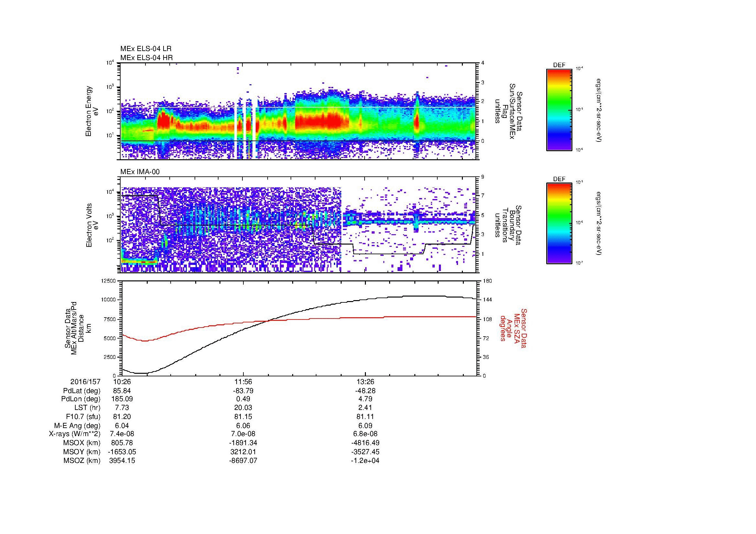
Task: Click the 'LST (hr)' row label
Action: pos(87,408)
